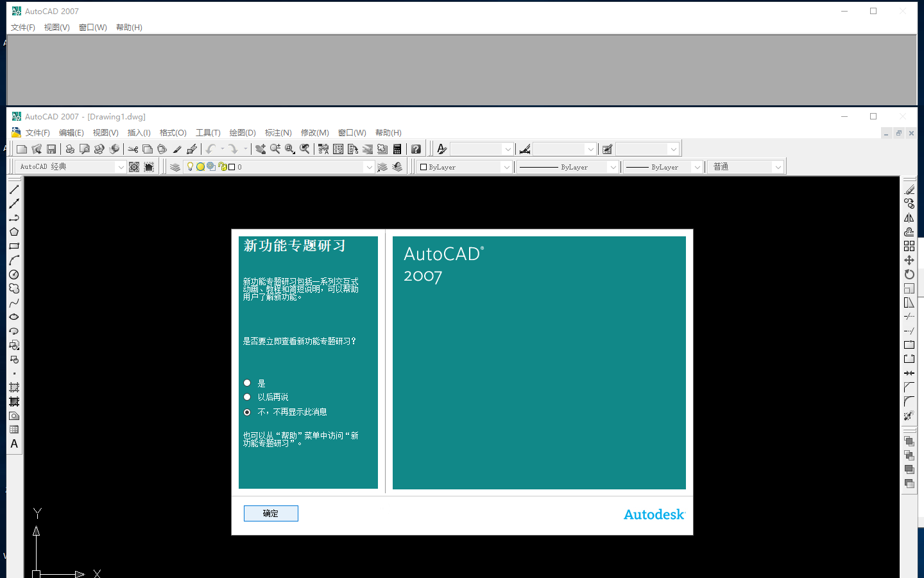Screen dimensions: 924x578
Task: Click the Array tool in Modify toolbar
Action: click(909, 246)
